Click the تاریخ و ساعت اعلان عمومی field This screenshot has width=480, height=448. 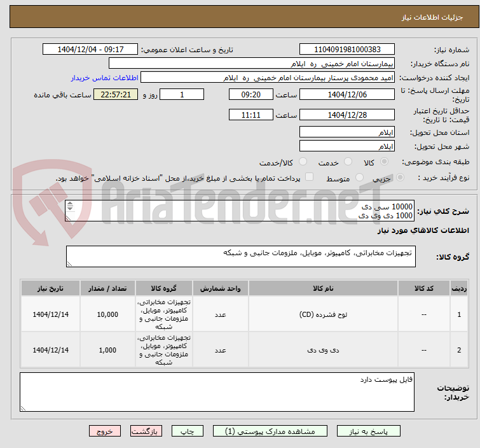[90, 50]
